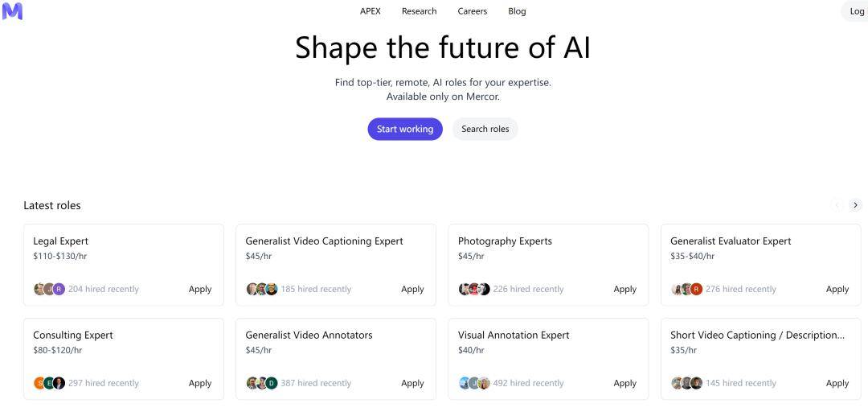Viewport: 868px width, 416px height.
Task: Open the APEX menu item
Action: point(371,11)
